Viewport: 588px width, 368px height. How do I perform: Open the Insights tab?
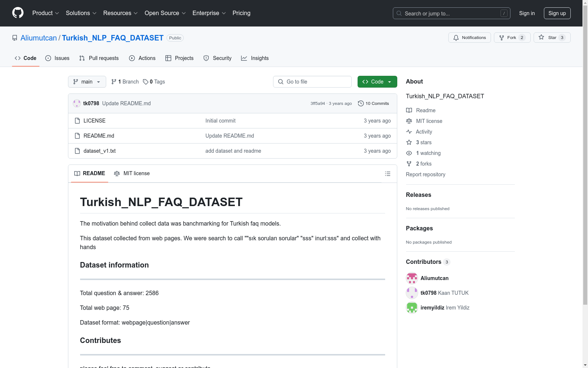tap(255, 58)
